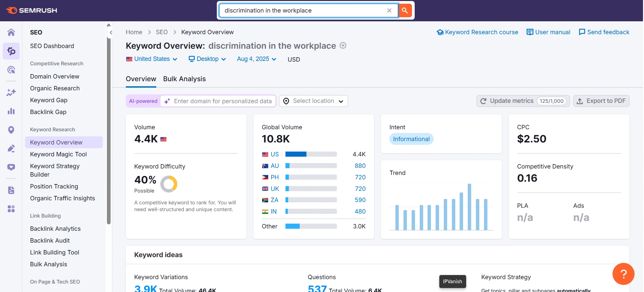Screen dimensions: 644x292
Task: Click the Keyword Difficulty donut chart
Action: point(169,184)
